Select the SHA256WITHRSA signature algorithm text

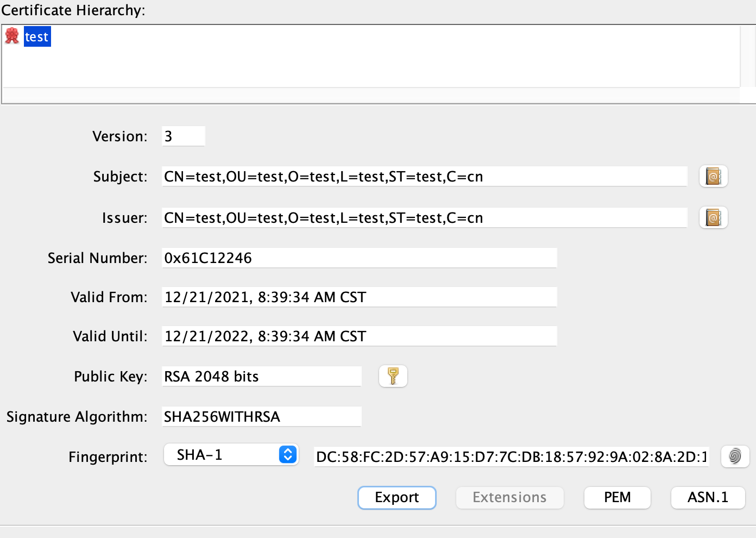click(261, 416)
